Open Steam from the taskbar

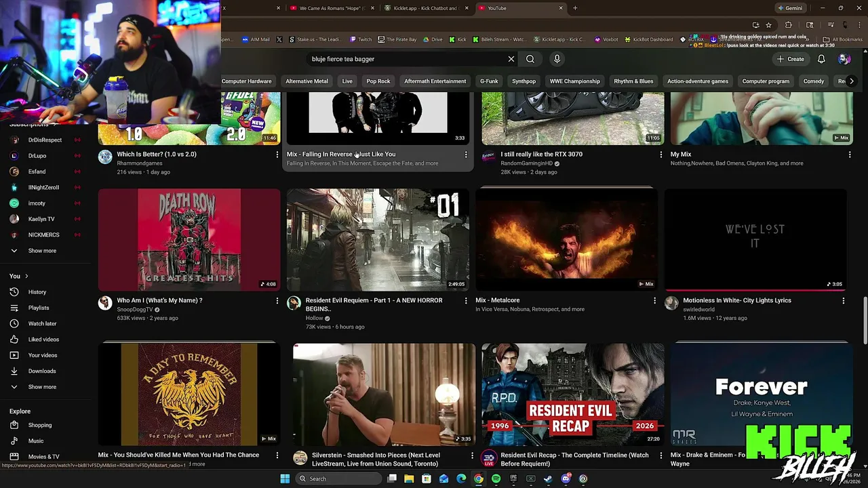tap(548, 479)
